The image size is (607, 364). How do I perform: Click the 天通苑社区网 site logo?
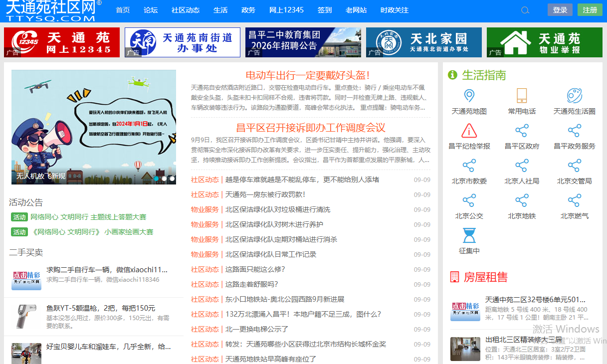point(53,11)
